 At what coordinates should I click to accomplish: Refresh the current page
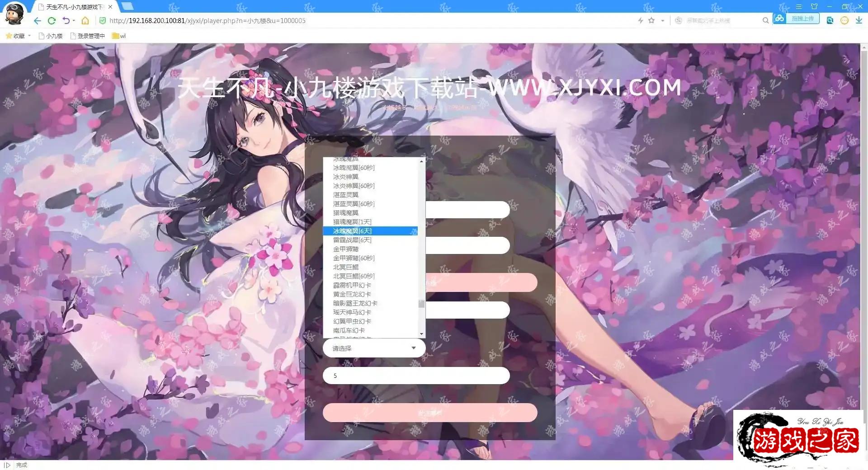52,20
